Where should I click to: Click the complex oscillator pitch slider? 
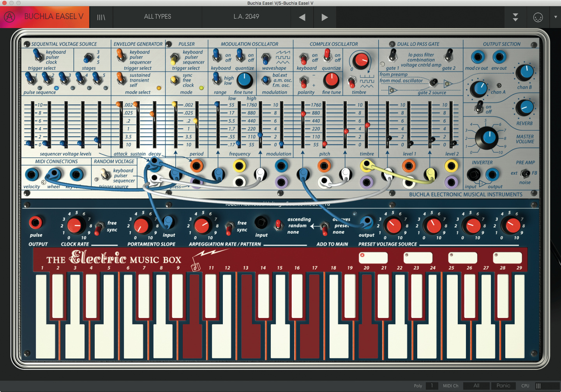[303, 114]
